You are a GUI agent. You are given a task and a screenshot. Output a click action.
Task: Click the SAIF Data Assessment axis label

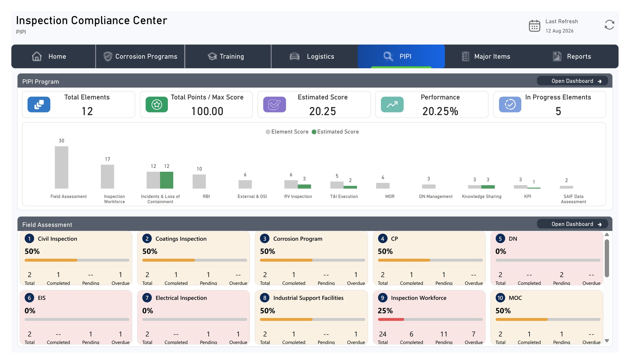click(x=573, y=199)
